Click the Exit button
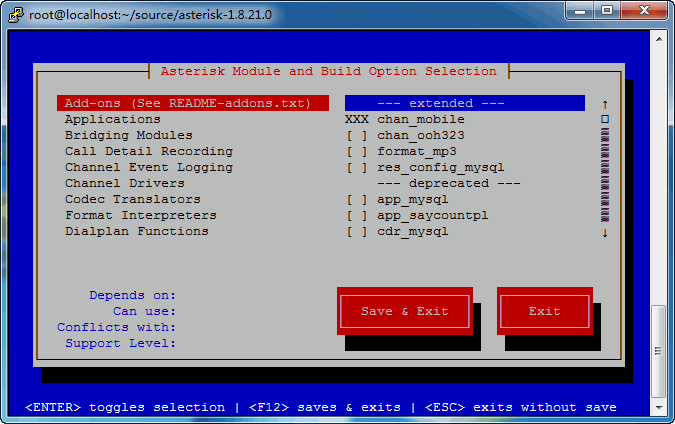The width and height of the screenshot is (675, 424). tap(545, 311)
